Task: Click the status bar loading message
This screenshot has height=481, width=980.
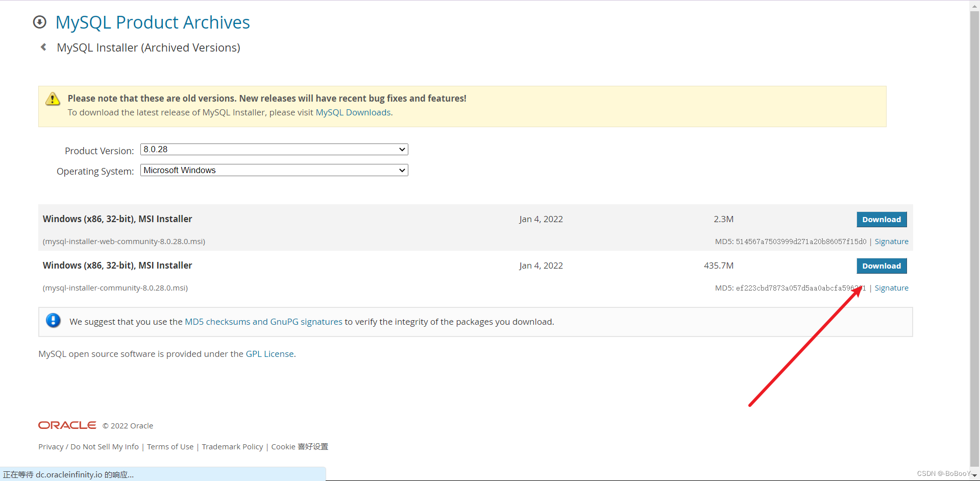Action: point(68,474)
